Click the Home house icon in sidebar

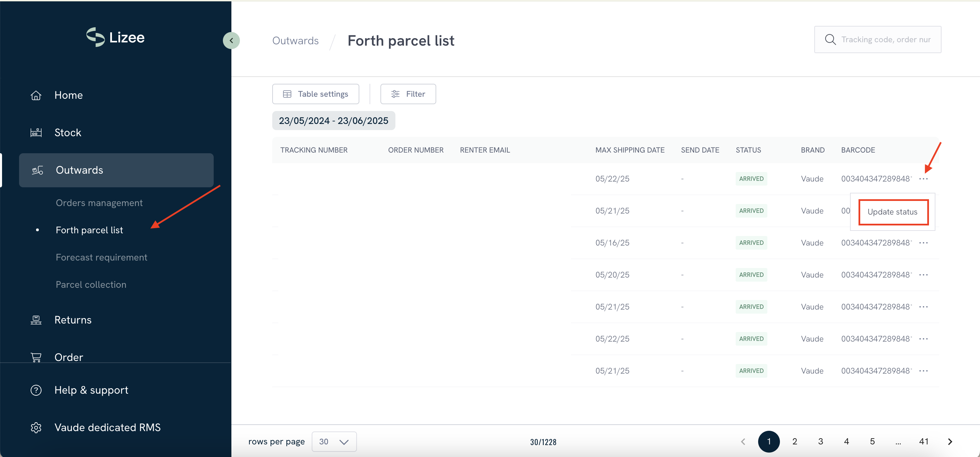pos(36,95)
